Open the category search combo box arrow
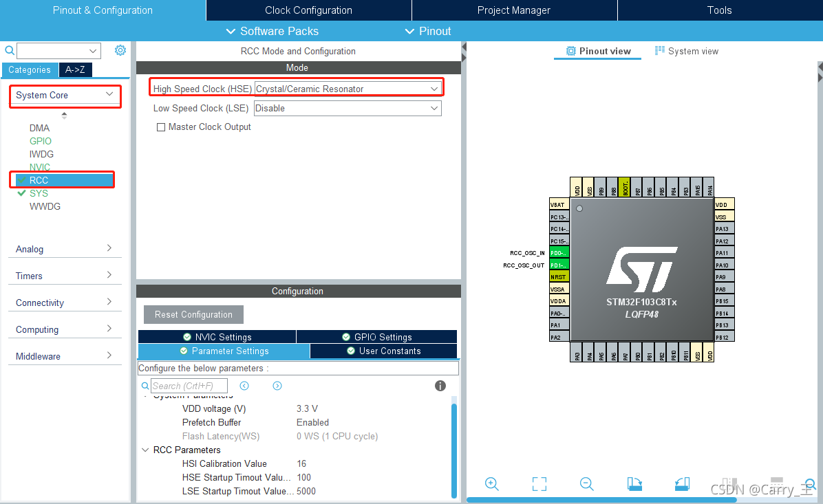The height and width of the screenshot is (504, 823). pos(93,51)
